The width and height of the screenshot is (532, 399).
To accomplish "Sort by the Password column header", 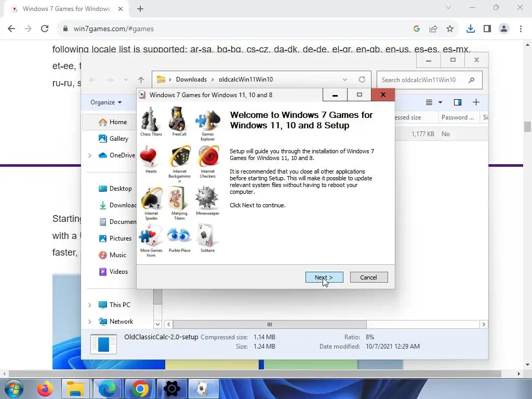I will 458,117.
